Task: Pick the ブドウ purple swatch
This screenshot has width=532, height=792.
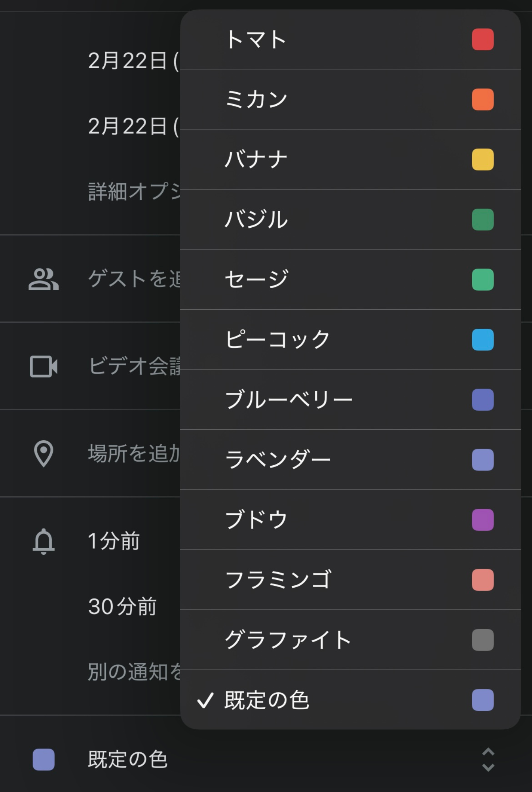Action: (x=483, y=520)
